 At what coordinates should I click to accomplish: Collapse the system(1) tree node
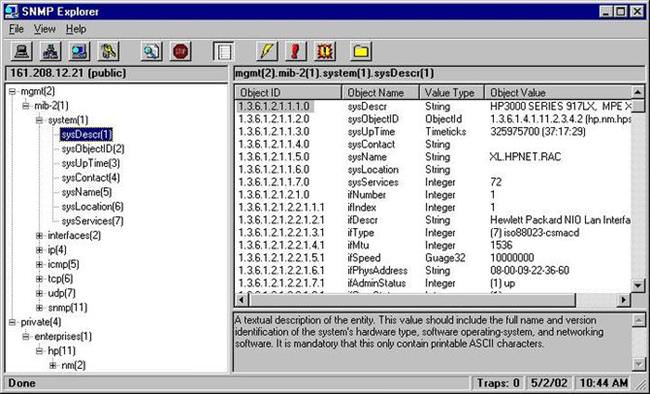[x=39, y=120]
